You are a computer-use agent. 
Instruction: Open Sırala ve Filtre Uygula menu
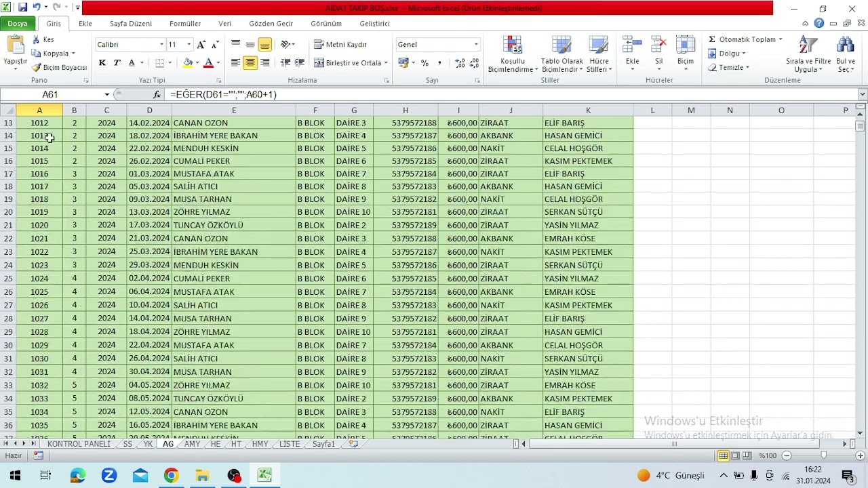[x=808, y=54]
